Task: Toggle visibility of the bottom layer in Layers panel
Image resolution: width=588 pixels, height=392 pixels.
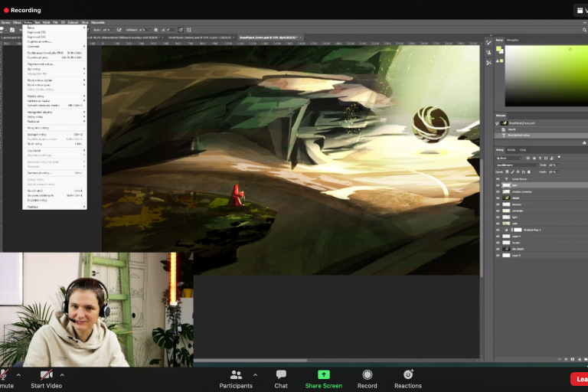Action: (498, 255)
